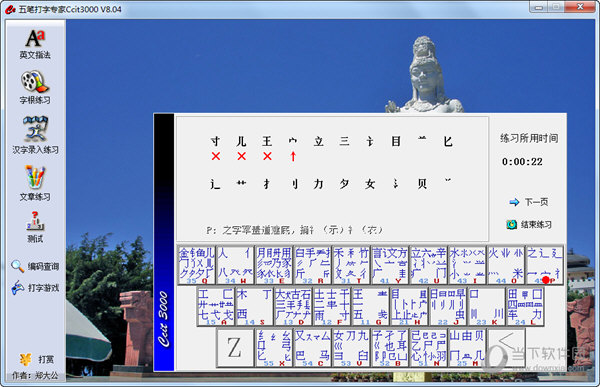
Task: Click the practice timer 0:00:22
Action: coord(522,162)
